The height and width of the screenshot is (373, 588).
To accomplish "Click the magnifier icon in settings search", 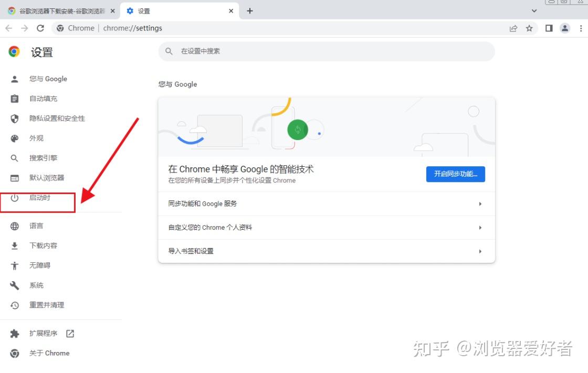I will tap(169, 51).
